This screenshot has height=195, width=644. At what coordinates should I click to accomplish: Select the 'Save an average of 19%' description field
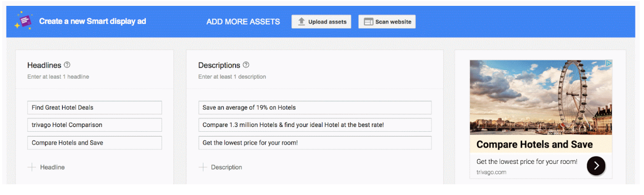click(315, 107)
